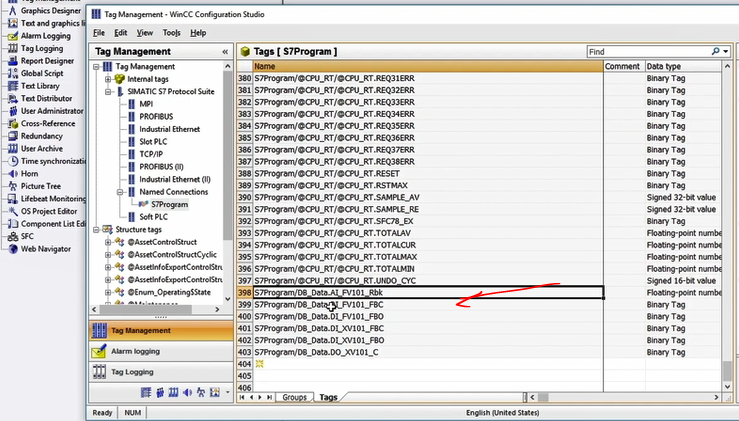739x421 pixels.
Task: Select the PROFIBUS (II) tree item
Action: pyautogui.click(x=161, y=167)
